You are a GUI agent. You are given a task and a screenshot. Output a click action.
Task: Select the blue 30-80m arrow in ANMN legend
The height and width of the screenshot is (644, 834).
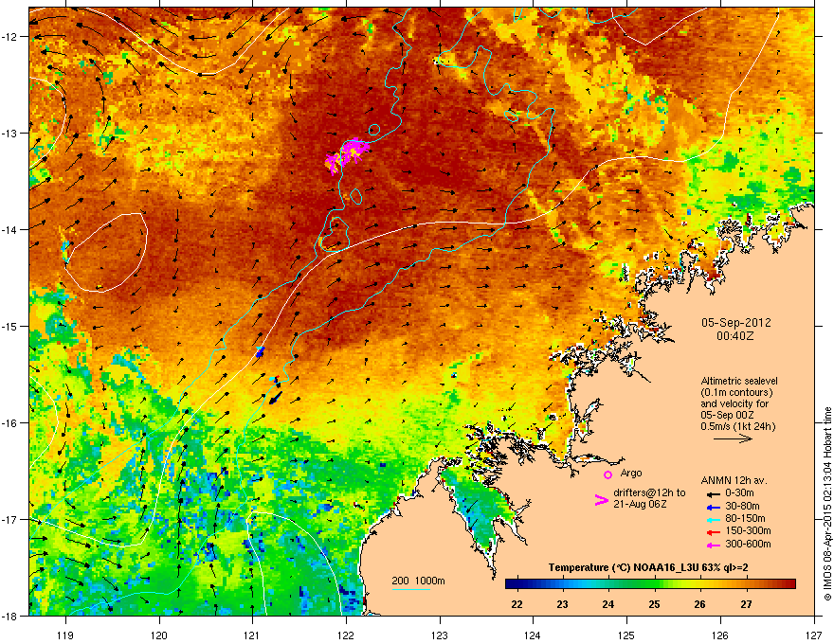(713, 507)
